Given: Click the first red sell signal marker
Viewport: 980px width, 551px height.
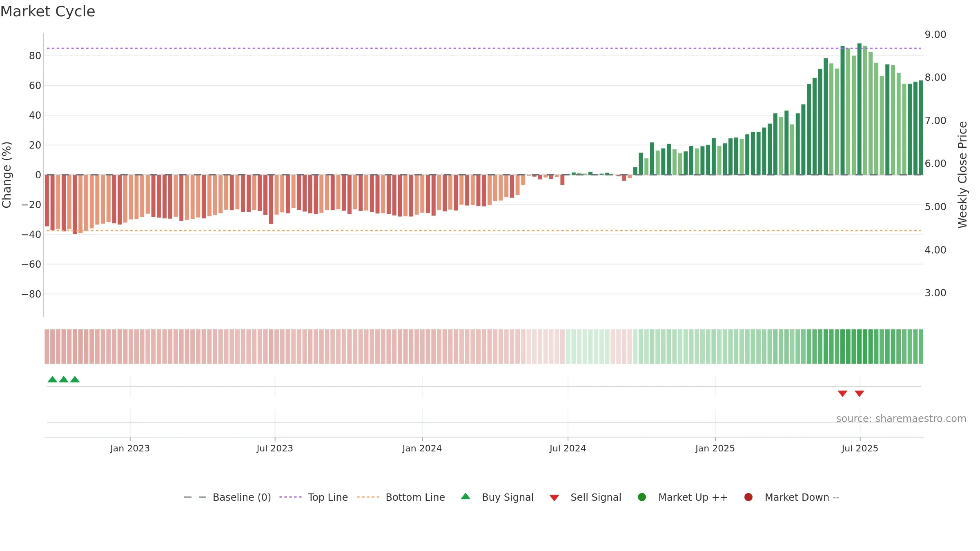Looking at the screenshot, I should coord(842,393).
